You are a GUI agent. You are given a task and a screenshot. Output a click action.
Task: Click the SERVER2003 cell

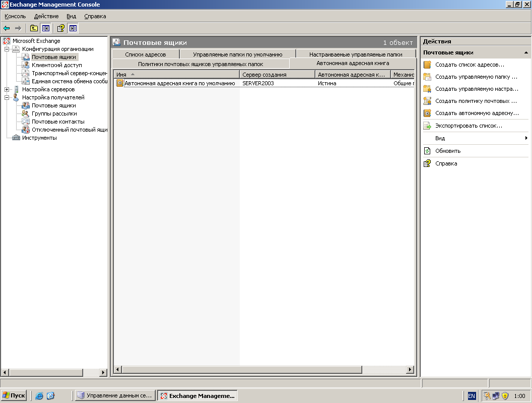[x=258, y=83]
